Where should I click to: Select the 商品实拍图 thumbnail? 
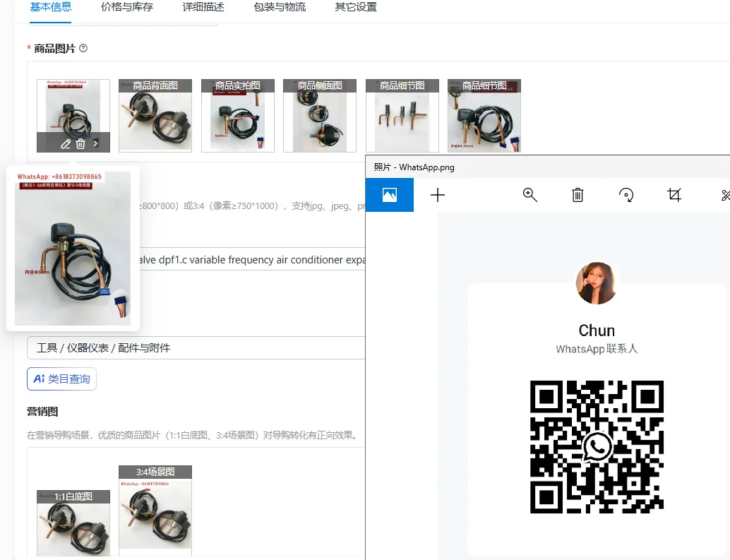(237, 115)
